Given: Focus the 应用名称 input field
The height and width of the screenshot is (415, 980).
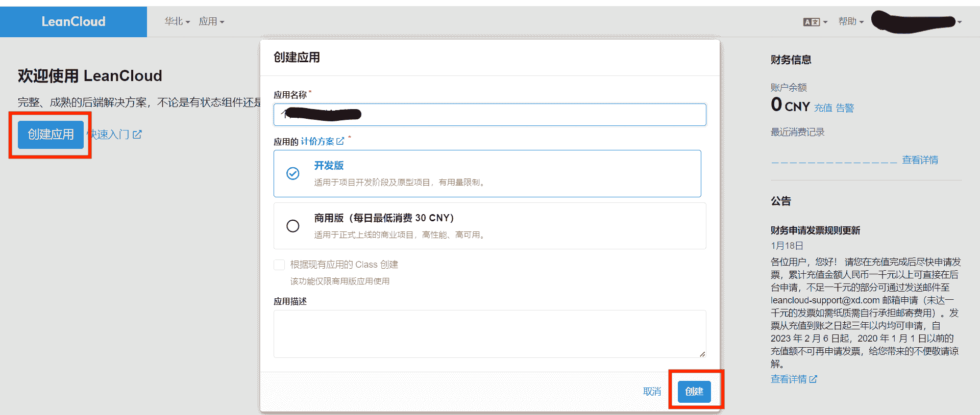Looking at the screenshot, I should (x=490, y=115).
